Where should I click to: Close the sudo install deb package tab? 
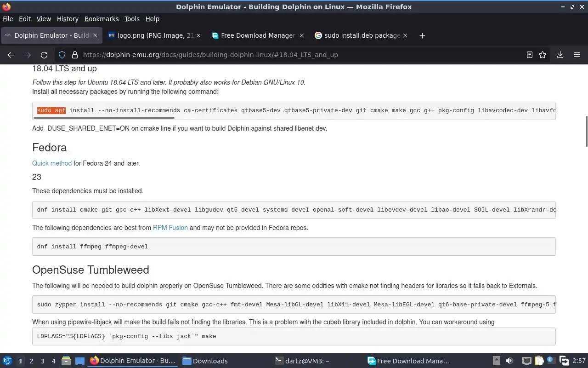point(405,35)
